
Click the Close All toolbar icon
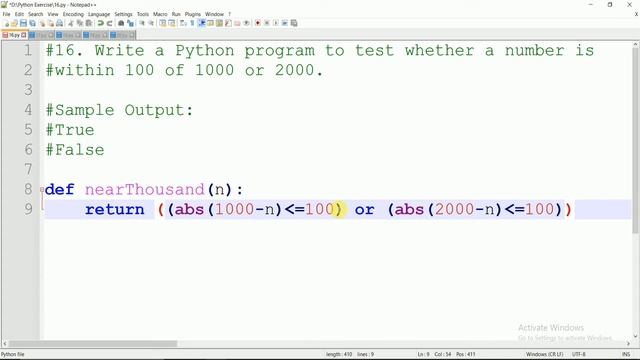click(x=51, y=23)
